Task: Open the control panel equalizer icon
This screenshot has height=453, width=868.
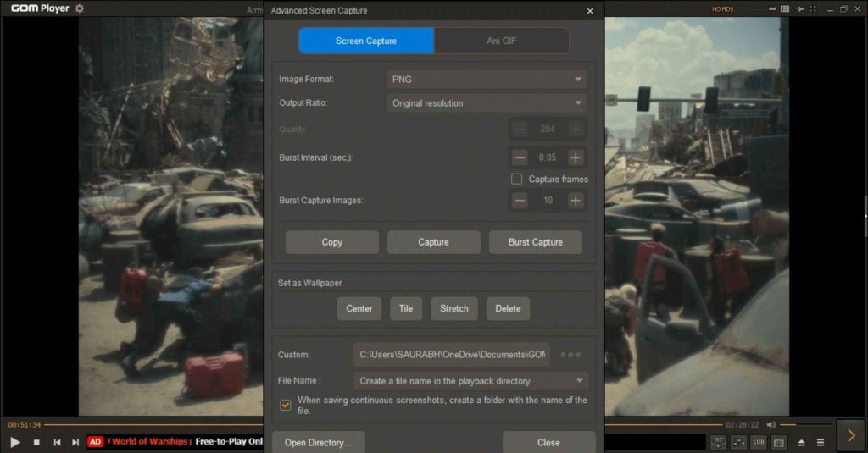Action: (x=738, y=443)
